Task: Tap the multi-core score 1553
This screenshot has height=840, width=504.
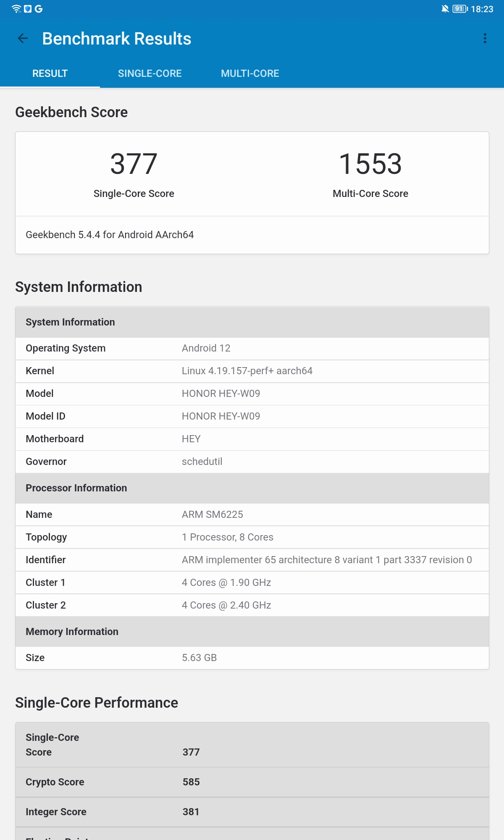Action: (x=370, y=164)
